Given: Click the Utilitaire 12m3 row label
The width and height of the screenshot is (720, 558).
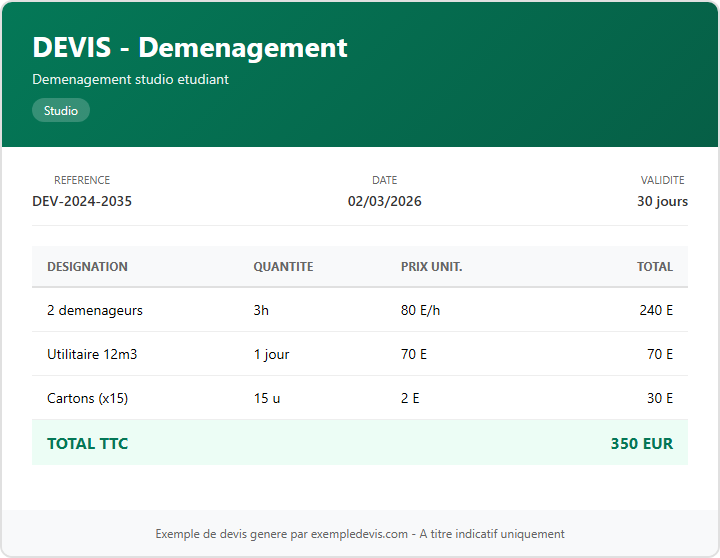Looking at the screenshot, I should point(92,354).
